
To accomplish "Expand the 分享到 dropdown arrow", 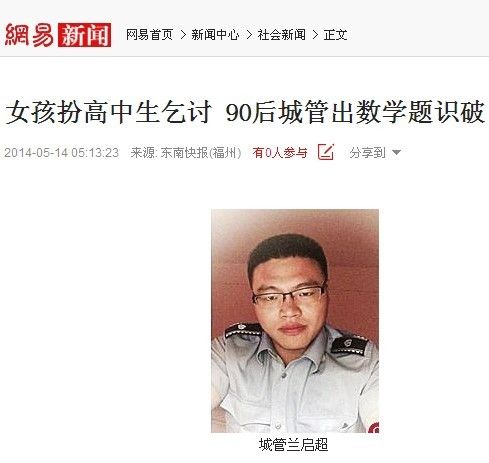I will 396,153.
